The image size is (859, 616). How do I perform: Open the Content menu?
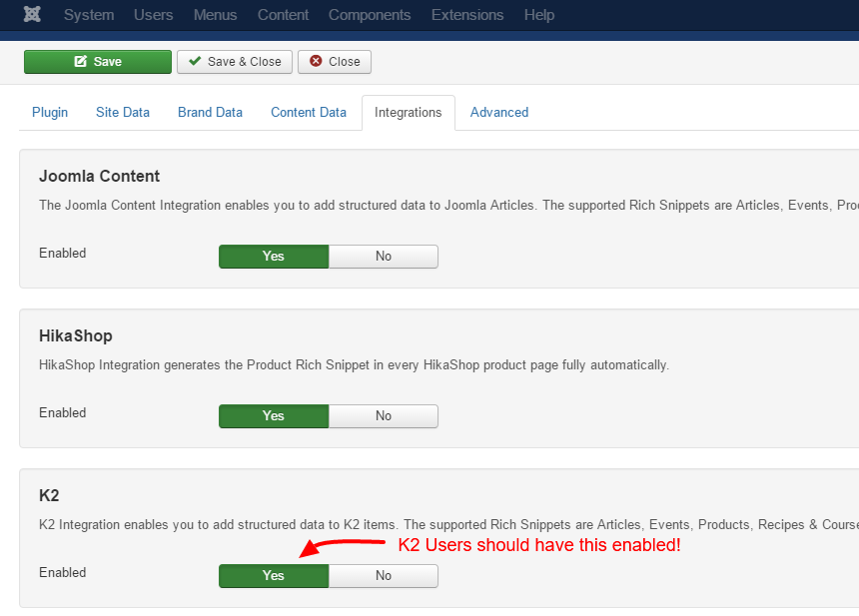pyautogui.click(x=284, y=15)
